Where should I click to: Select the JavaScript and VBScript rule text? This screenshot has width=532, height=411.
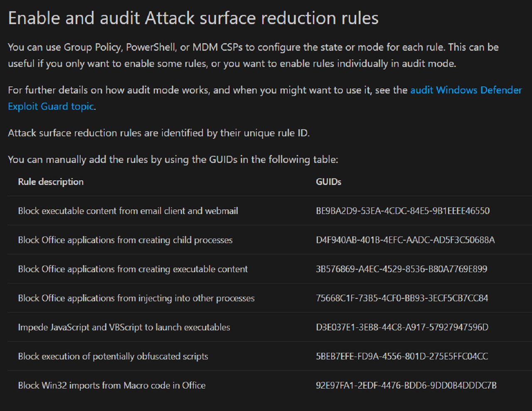pos(124,327)
